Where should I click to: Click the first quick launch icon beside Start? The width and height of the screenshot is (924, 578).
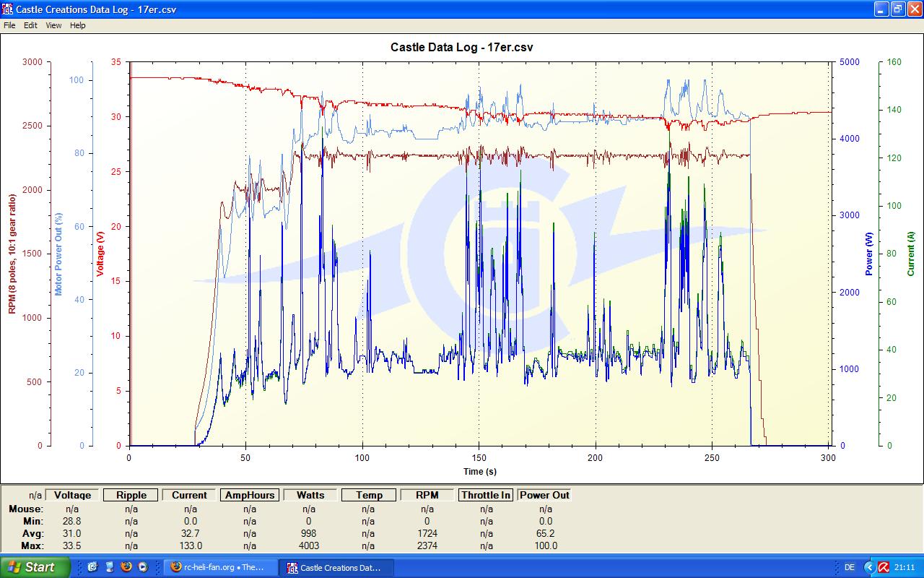point(92,567)
